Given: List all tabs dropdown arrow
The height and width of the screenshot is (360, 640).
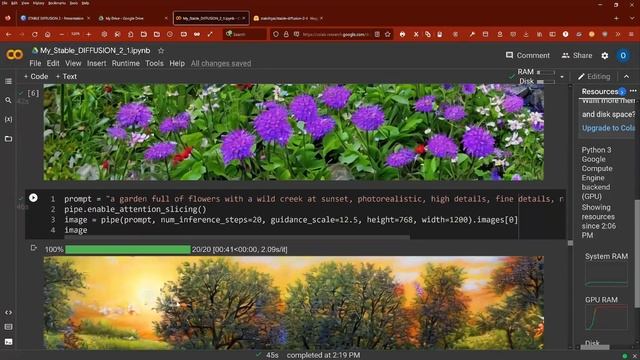Looking at the screenshot, I should [x=633, y=18].
